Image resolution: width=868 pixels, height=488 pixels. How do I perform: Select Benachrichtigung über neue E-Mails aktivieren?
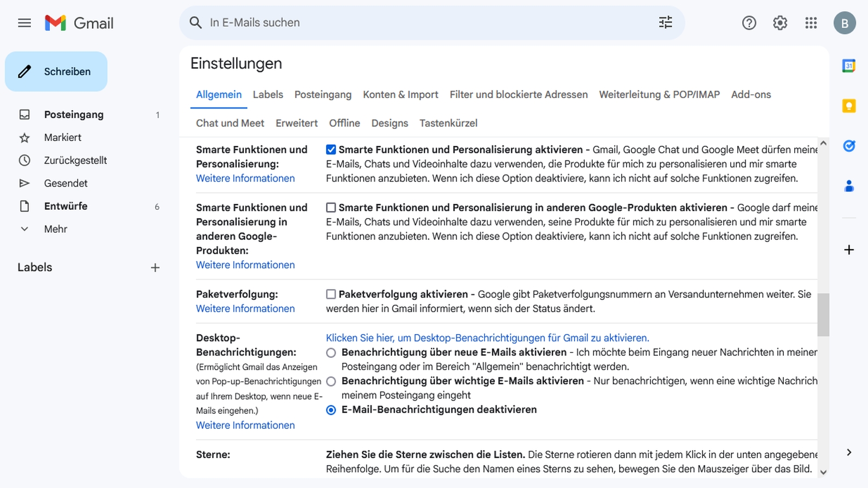pos(331,353)
